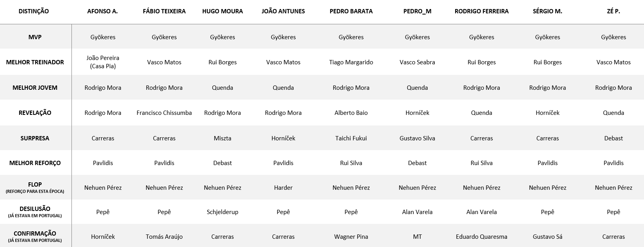Select the Wagner Pina cell
This screenshot has height=247, width=644.
(351, 236)
